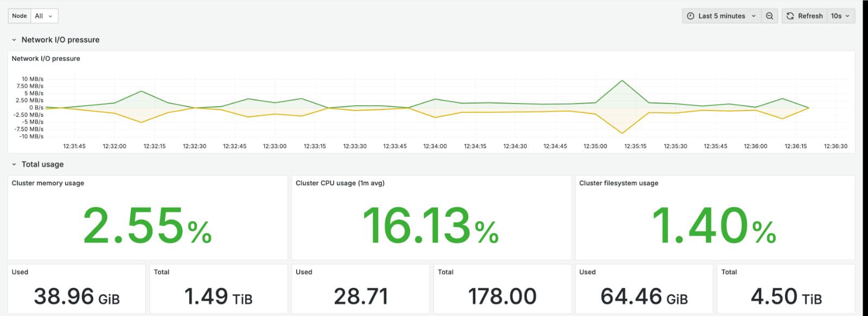Click the highest green peak in network graph
This screenshot has width=868, height=316.
tap(622, 81)
